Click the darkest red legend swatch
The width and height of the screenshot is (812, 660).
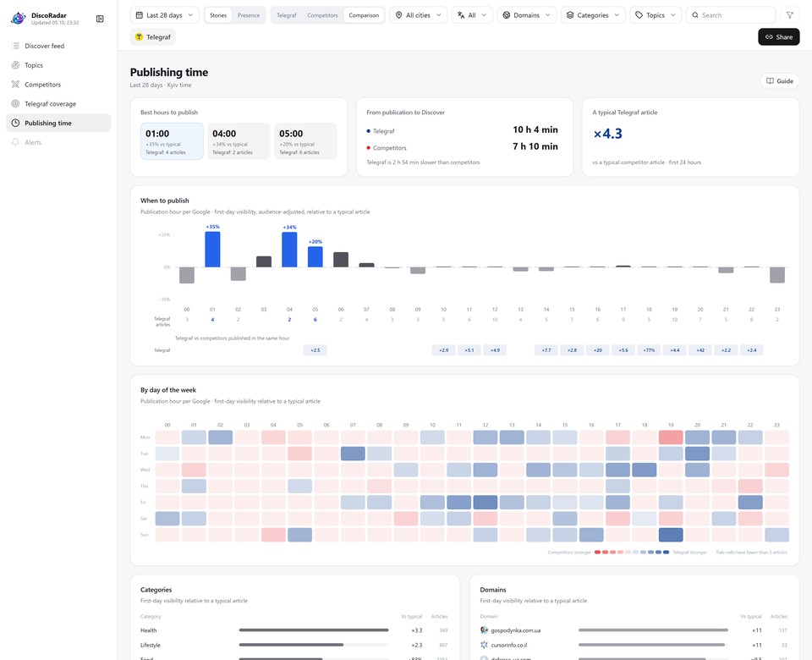coord(598,552)
